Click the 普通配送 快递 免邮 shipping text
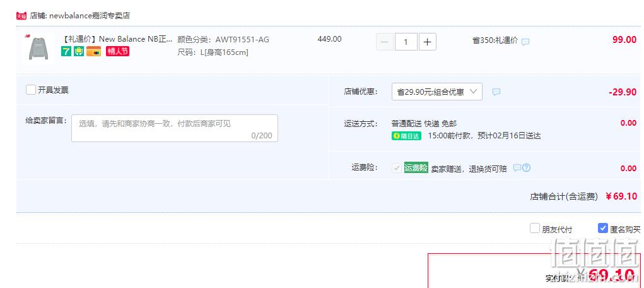The image size is (644, 288). tap(424, 123)
